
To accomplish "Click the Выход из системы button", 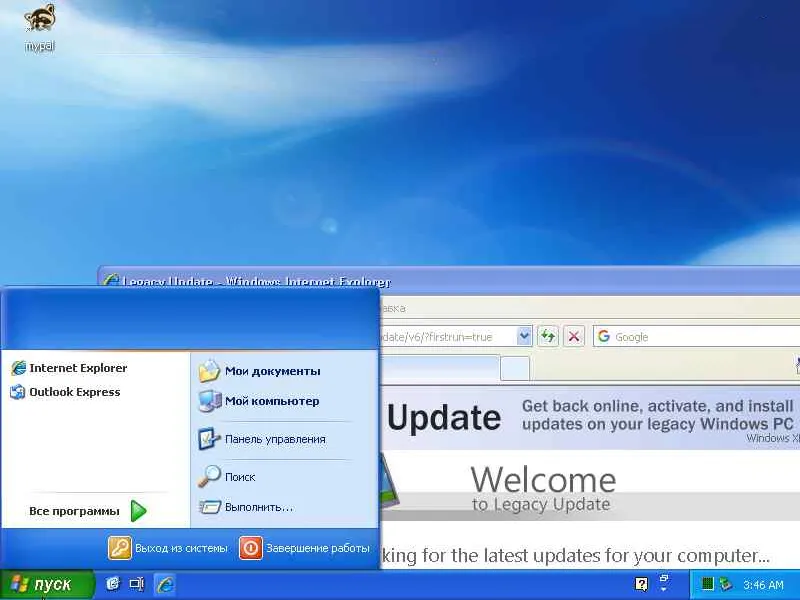I will tap(167, 548).
